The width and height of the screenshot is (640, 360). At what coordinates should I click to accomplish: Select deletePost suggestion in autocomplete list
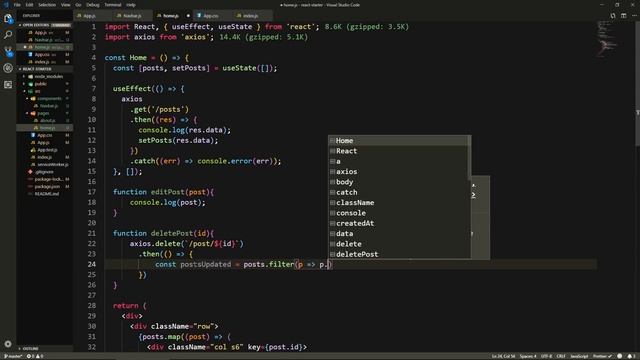398,254
